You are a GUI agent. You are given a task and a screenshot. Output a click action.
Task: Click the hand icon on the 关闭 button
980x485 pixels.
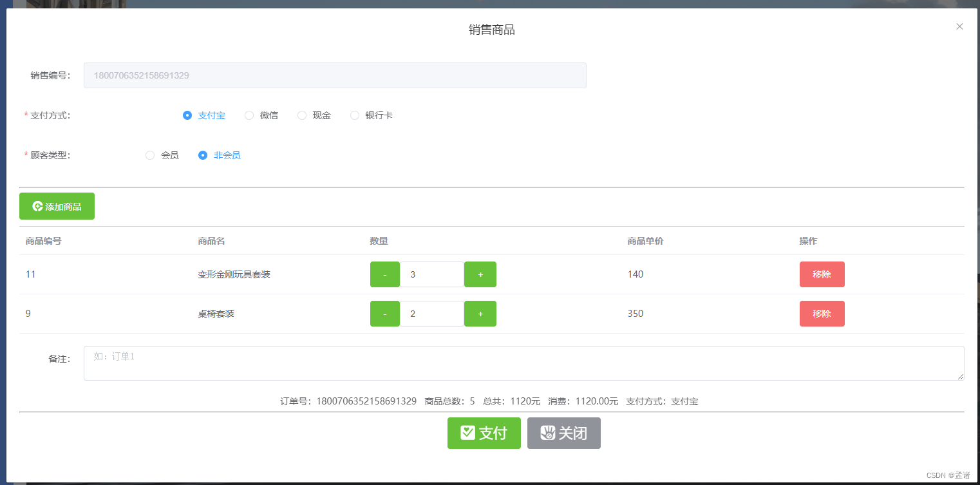click(547, 433)
